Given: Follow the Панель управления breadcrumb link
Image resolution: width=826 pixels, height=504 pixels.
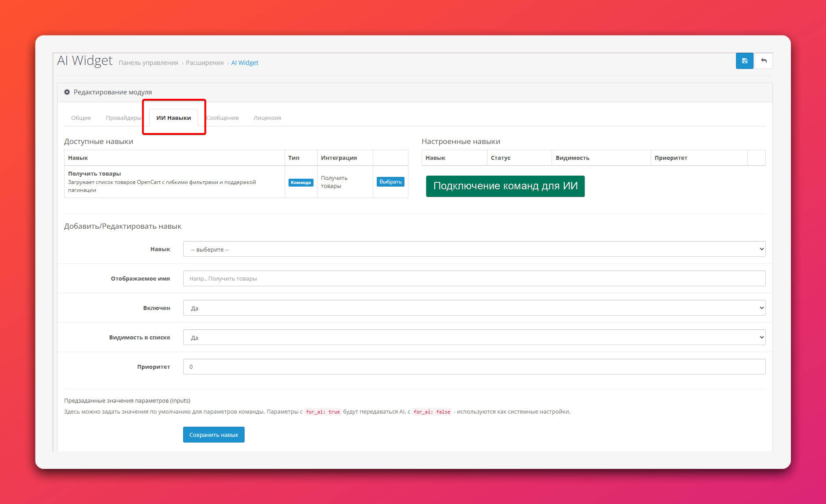Looking at the screenshot, I should coord(148,63).
